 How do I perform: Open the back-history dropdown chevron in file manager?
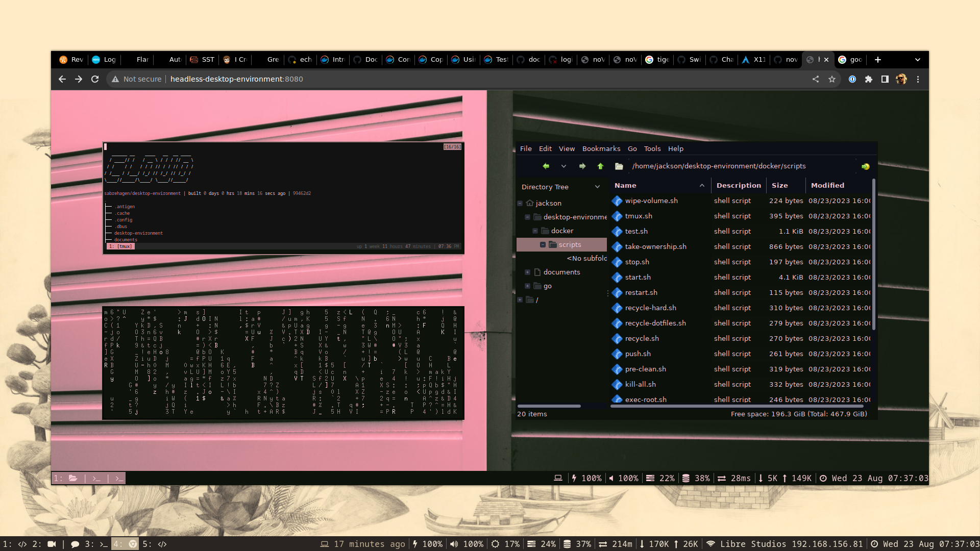(x=564, y=166)
